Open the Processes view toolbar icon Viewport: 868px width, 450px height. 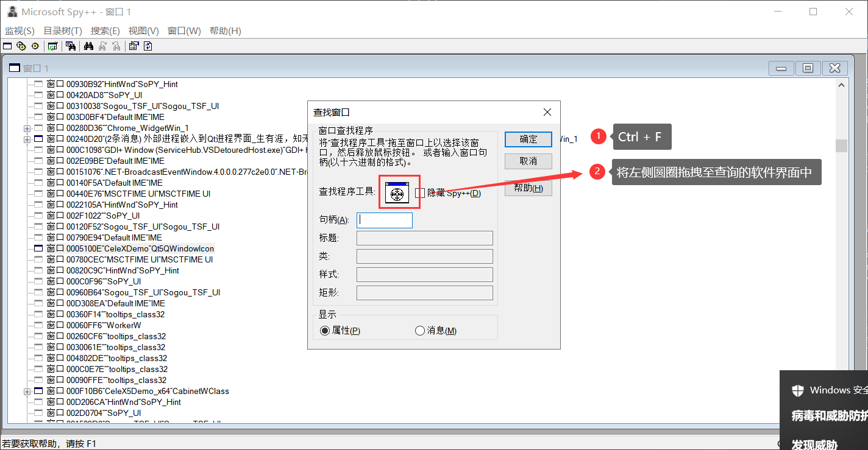[21, 46]
